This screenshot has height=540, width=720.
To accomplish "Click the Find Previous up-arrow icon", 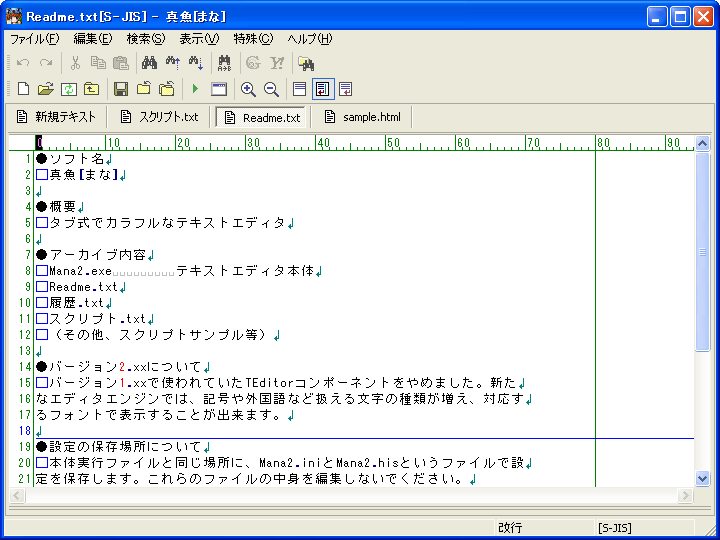I will click(x=173, y=63).
